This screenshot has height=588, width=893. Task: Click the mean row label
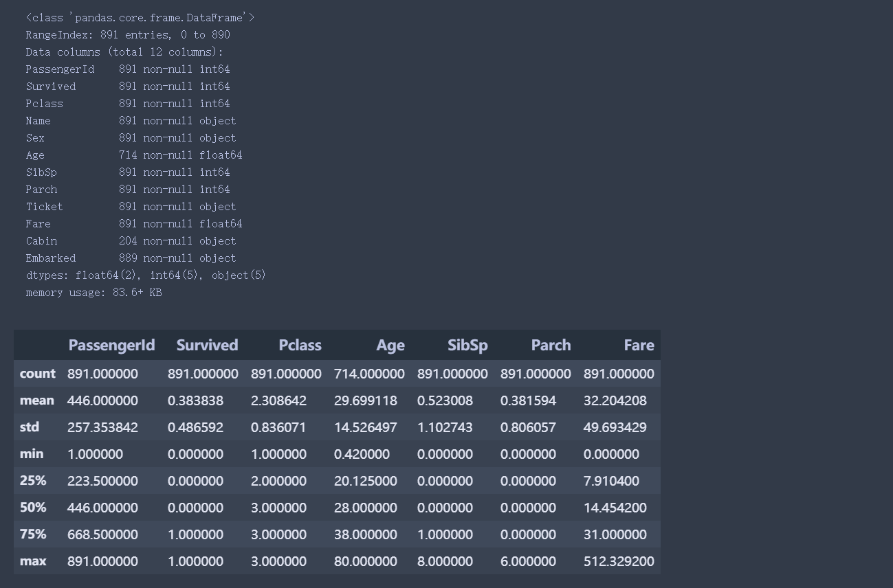point(36,400)
